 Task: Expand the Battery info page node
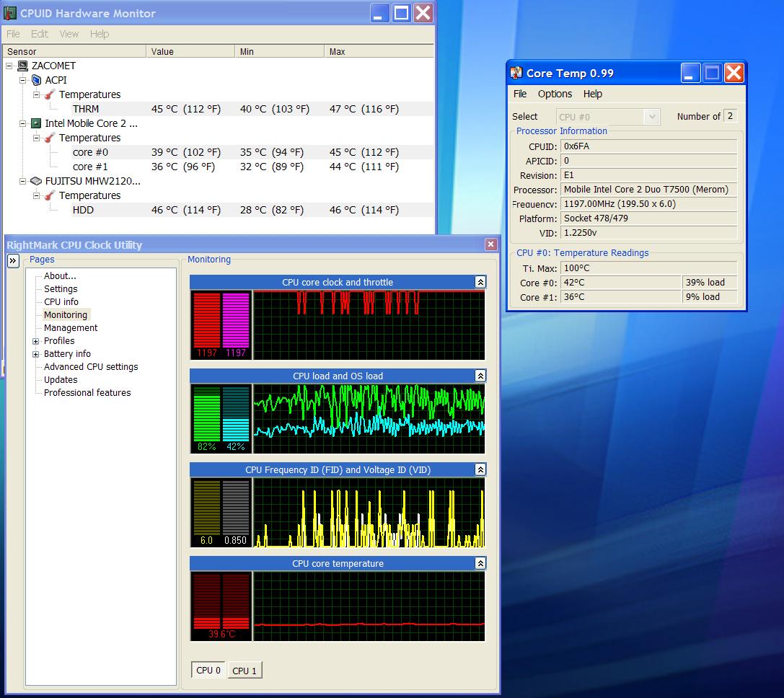coord(35,354)
